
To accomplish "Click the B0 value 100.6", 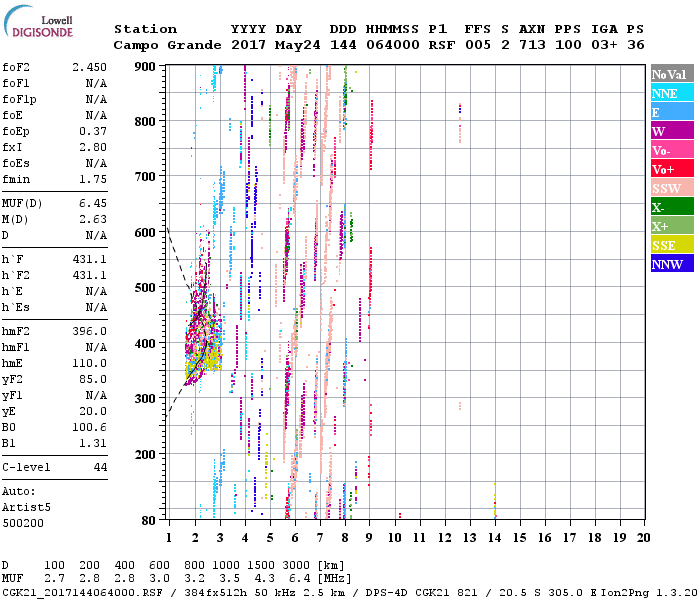I will [x=90, y=427].
